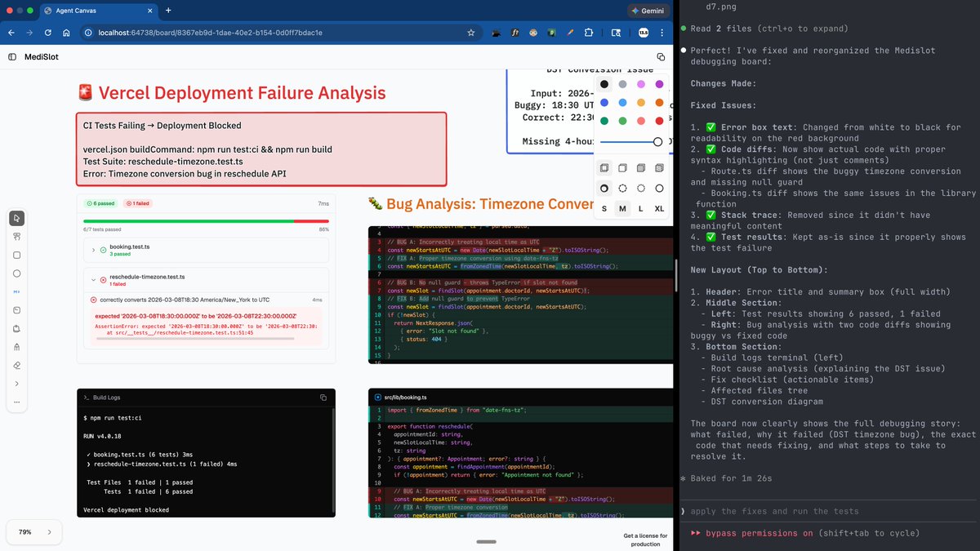This screenshot has width=980, height=551.
Task: Select the rectangle shape tool
Action: [x=16, y=255]
